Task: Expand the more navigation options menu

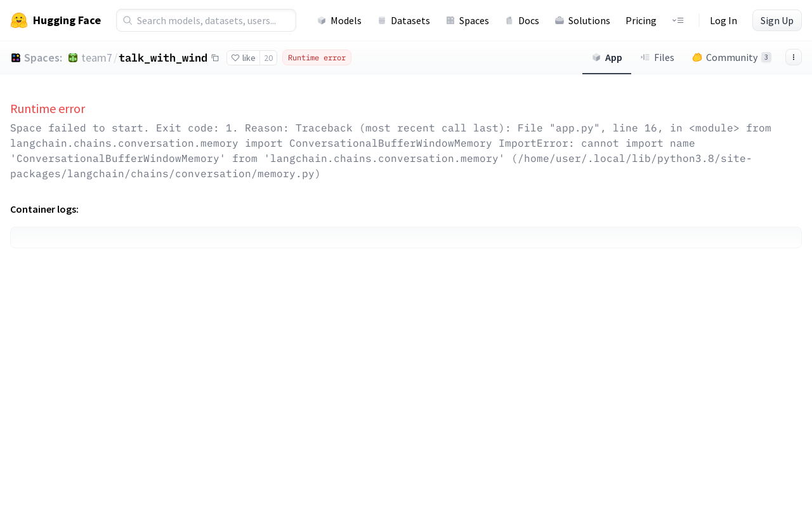Action: pyautogui.click(x=678, y=20)
